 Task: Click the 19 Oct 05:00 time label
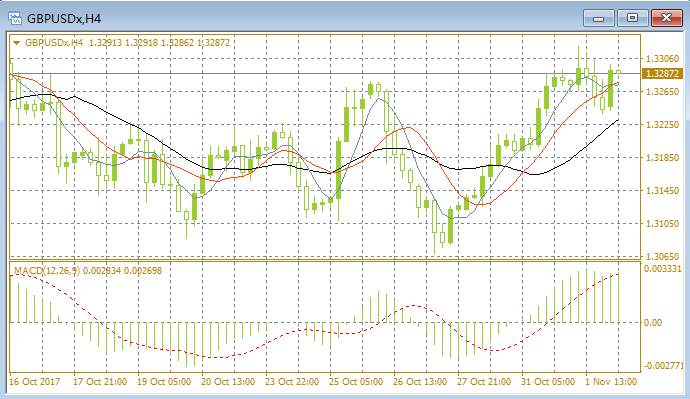[164, 381]
